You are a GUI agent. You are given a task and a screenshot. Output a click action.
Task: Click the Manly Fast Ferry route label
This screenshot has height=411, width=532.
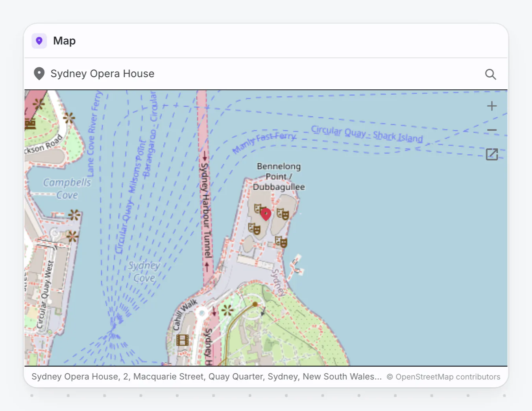264,142
